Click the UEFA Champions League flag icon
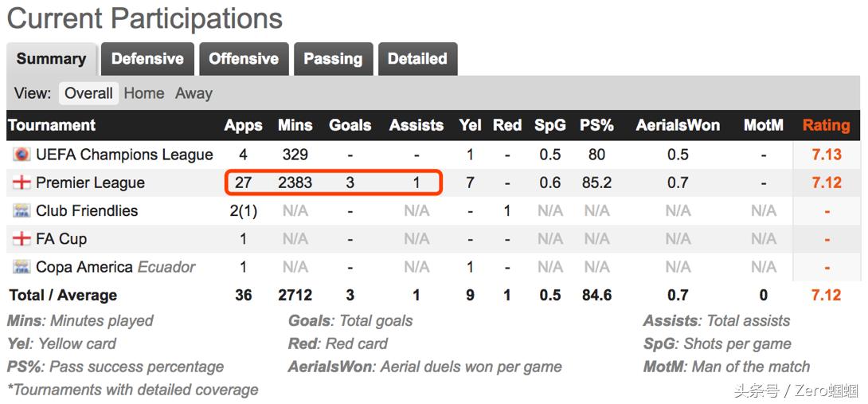Viewport: 868px width, 404px height. point(22,155)
